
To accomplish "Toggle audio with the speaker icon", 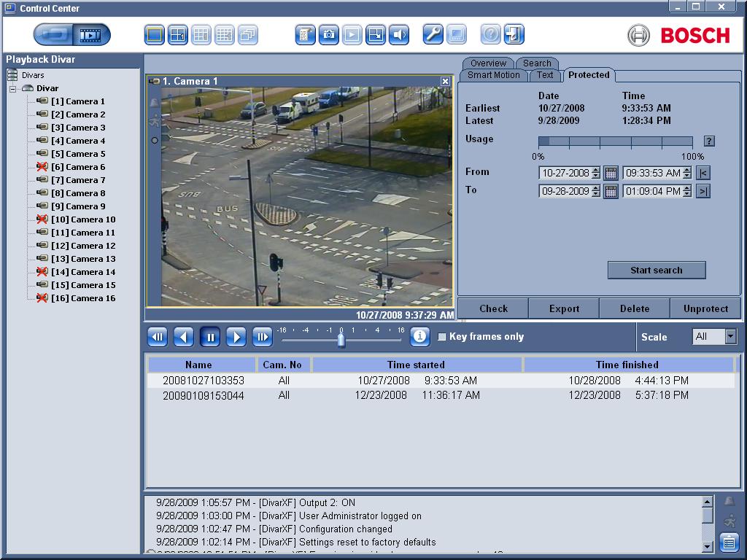I will click(399, 35).
